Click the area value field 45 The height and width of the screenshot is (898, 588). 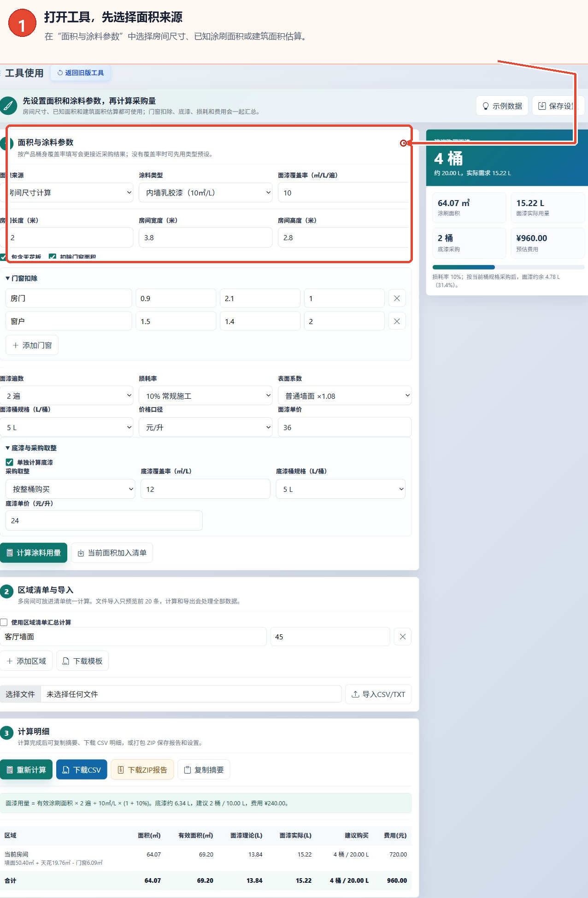pos(330,637)
